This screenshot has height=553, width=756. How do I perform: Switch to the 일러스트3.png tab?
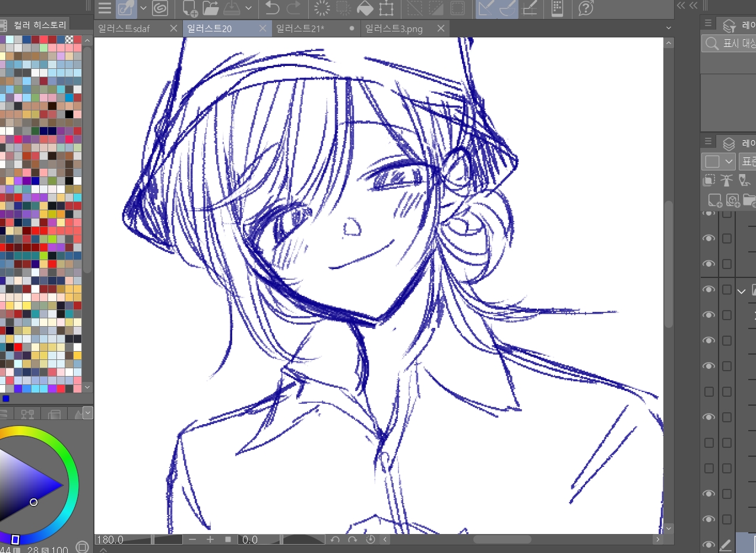[x=394, y=29]
